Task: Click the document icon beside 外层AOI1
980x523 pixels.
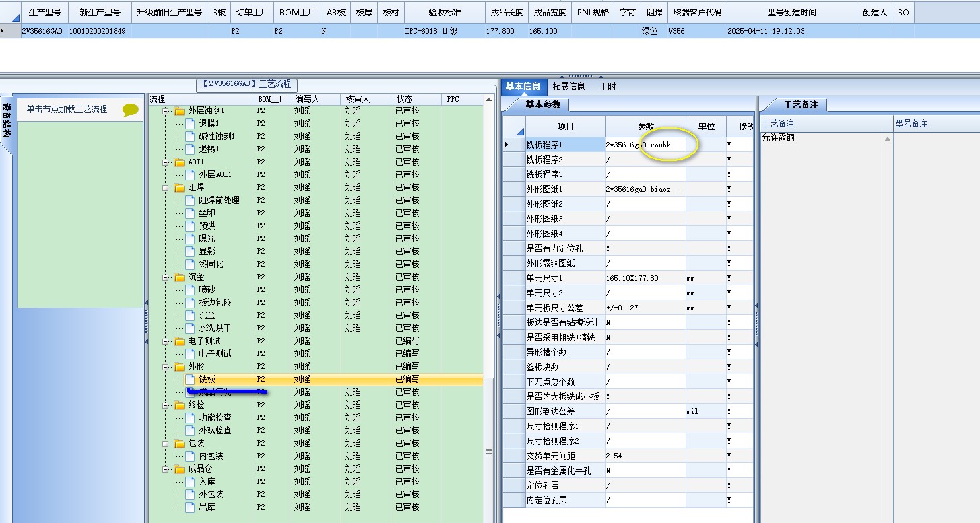Action: coord(190,174)
